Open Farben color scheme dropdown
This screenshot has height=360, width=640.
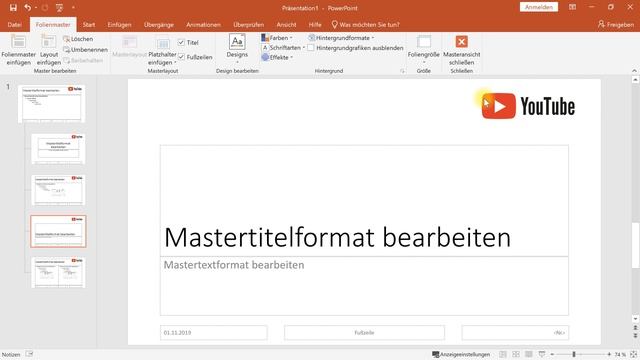(277, 38)
